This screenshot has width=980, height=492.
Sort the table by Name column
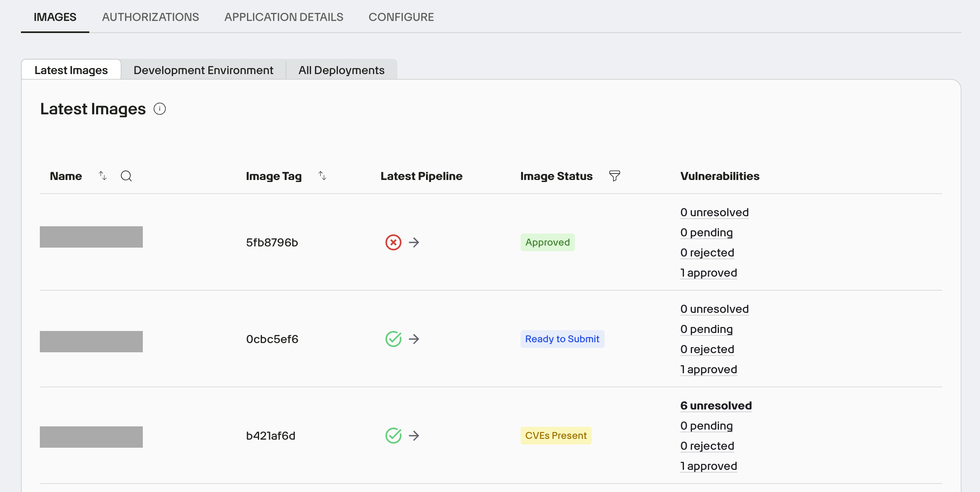coord(103,176)
